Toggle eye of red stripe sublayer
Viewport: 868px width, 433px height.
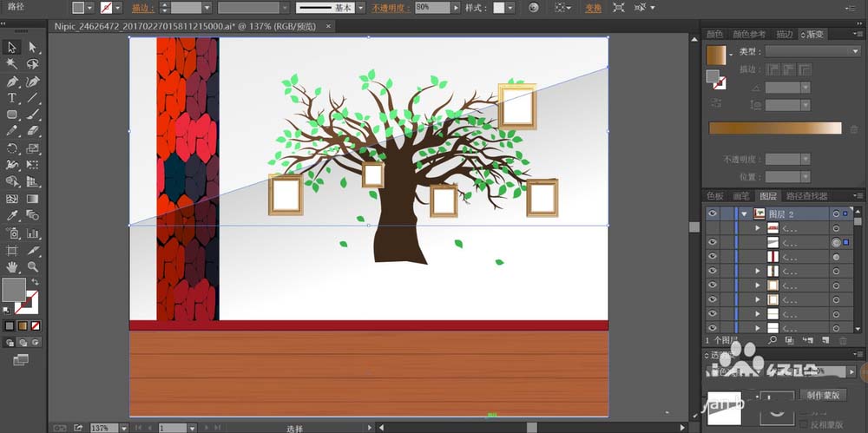point(713,256)
